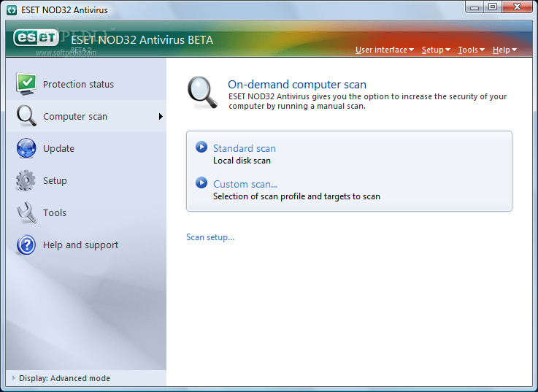Toggle the Display: Advanced mode expander

pyautogui.click(x=14, y=378)
